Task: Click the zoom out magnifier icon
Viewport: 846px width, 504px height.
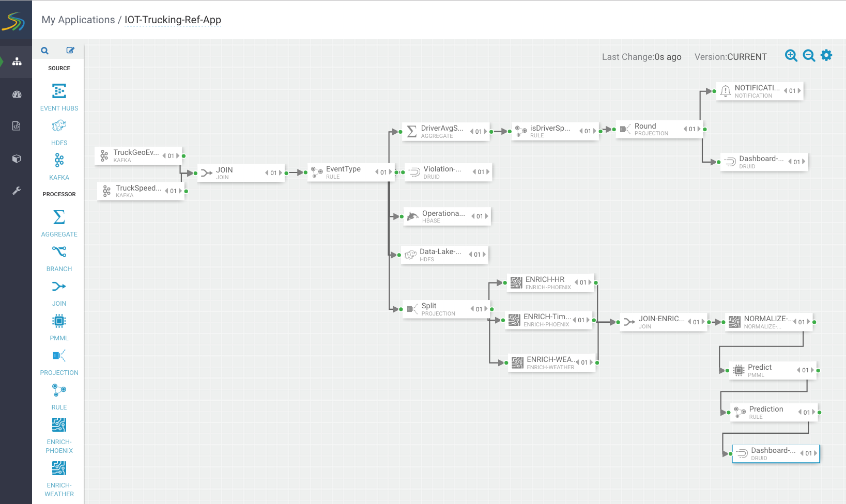Action: [809, 56]
